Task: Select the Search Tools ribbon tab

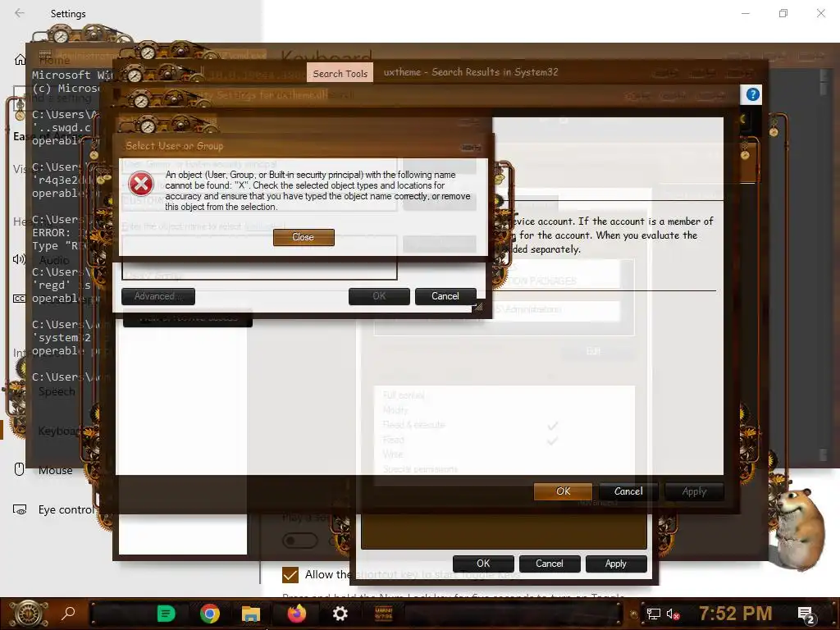Action: 340,73
